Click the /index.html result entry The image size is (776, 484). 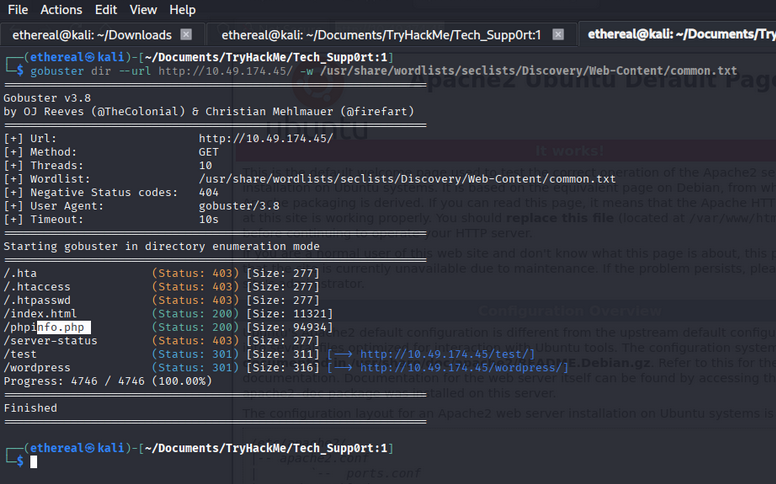[x=40, y=313]
